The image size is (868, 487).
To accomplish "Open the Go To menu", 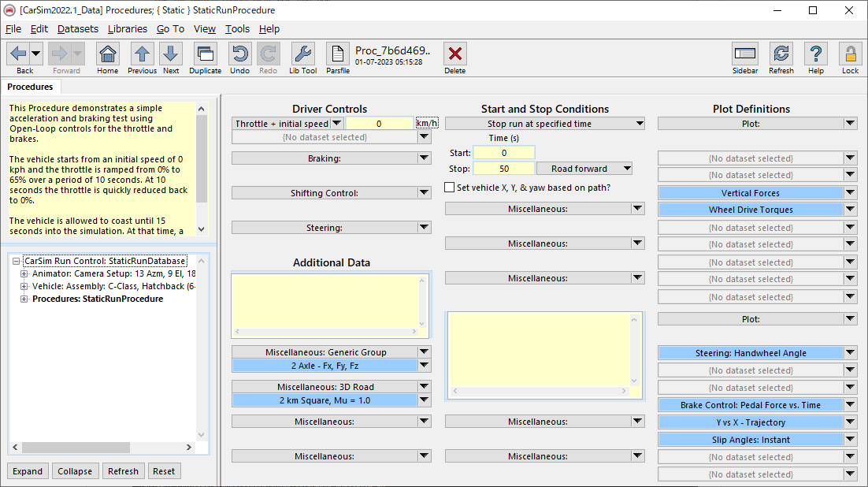I will (170, 29).
